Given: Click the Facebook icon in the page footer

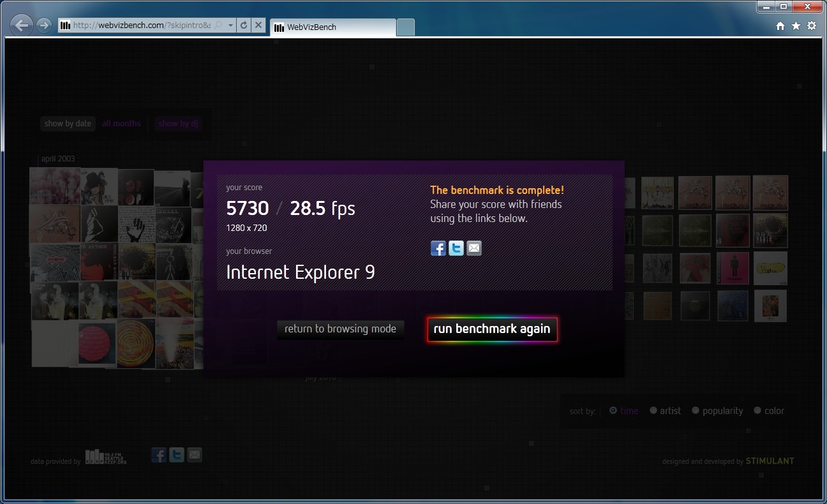Looking at the screenshot, I should (x=159, y=455).
